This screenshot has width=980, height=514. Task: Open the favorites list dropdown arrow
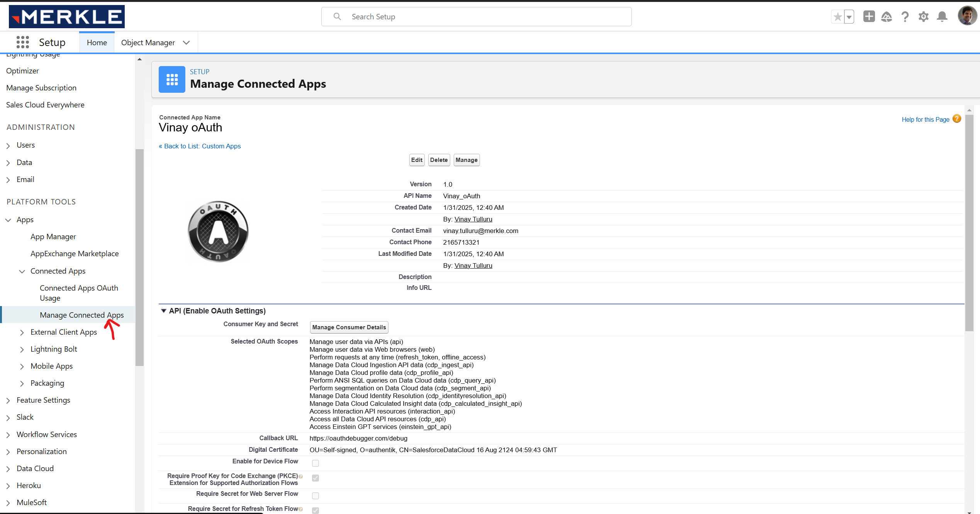point(849,17)
